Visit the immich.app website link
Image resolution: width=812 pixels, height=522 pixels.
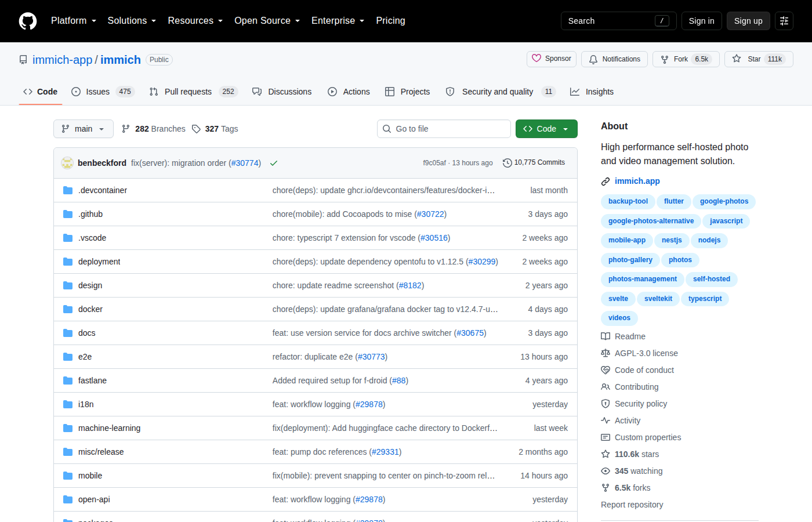637,181
